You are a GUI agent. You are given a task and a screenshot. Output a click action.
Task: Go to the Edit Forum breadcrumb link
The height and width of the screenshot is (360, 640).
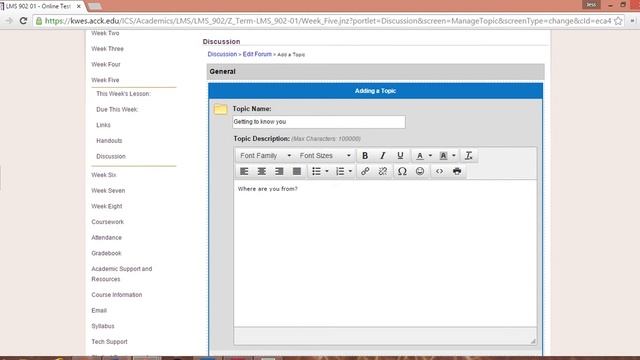pos(257,54)
